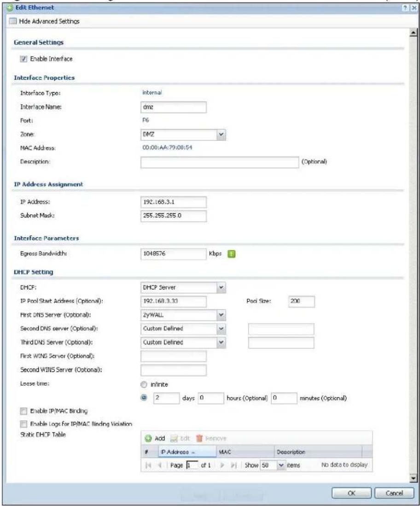Click the MAC column header
This screenshot has width=420, height=506.
pos(245,452)
